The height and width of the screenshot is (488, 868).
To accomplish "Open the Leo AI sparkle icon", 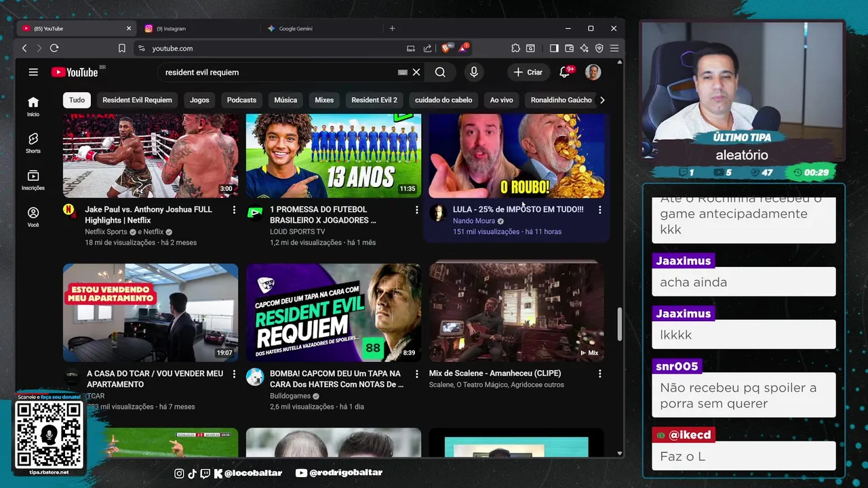I will (584, 48).
